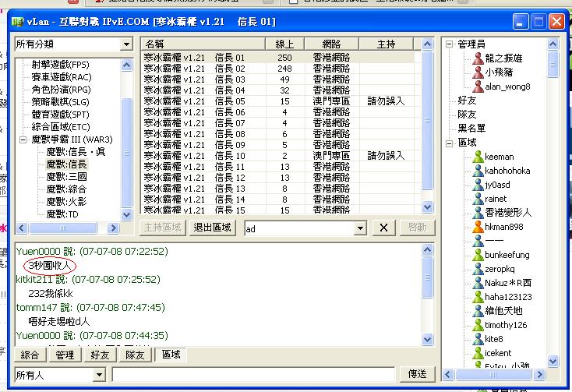This screenshot has width=572, height=392.
Task: Click the red admin icon for 龍之振雄
Action: coord(478,58)
